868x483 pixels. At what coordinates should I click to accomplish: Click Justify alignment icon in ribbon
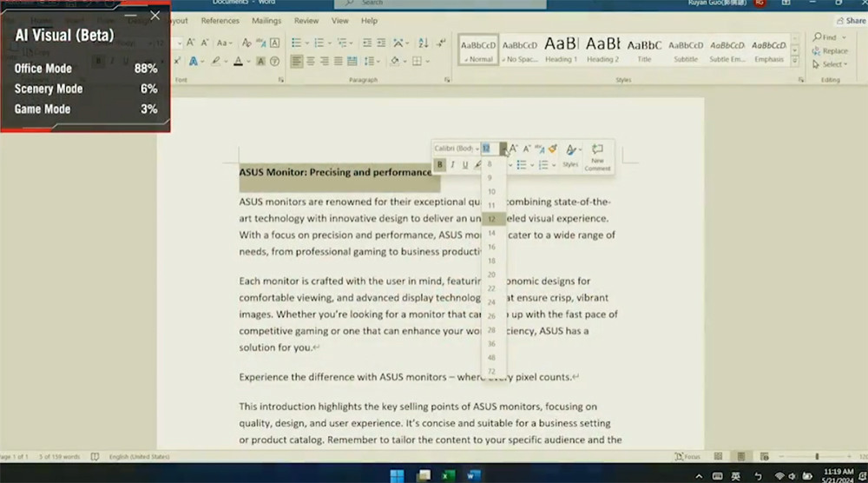pyautogui.click(x=339, y=62)
